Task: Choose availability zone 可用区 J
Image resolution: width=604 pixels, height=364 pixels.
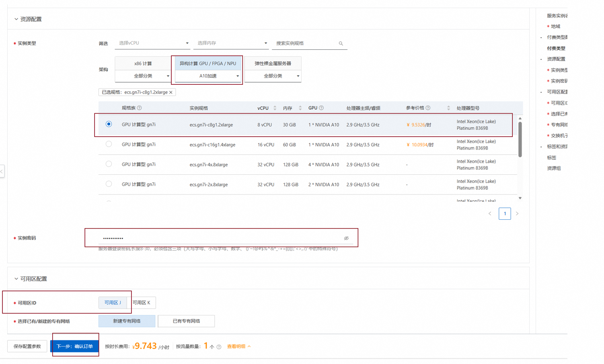Action: click(113, 303)
